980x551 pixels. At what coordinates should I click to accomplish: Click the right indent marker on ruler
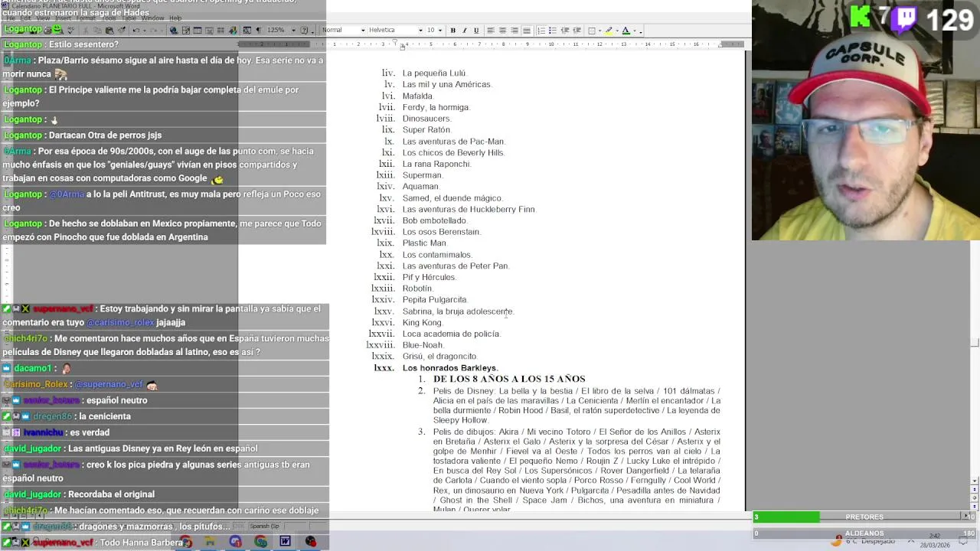720,44
